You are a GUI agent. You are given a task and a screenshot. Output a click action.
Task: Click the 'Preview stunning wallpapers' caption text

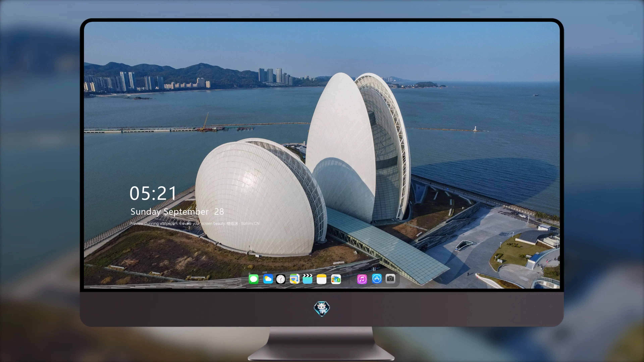(x=195, y=223)
